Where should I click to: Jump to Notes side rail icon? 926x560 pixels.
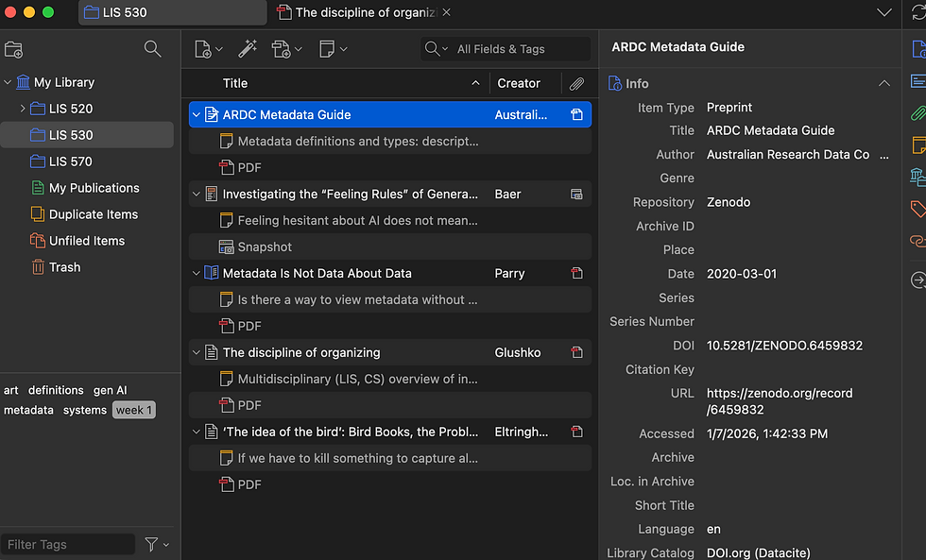(x=918, y=145)
